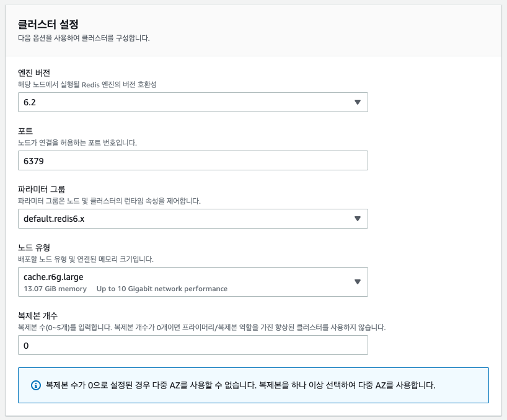Click the 배포할 노드 유형 및 연결된 메모리 description
The image size is (507, 420).
(x=86, y=259)
